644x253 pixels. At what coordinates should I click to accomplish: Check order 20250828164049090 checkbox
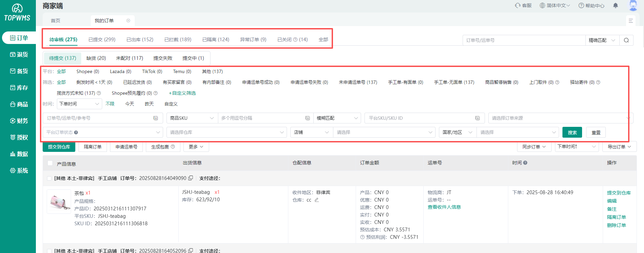pos(49,178)
